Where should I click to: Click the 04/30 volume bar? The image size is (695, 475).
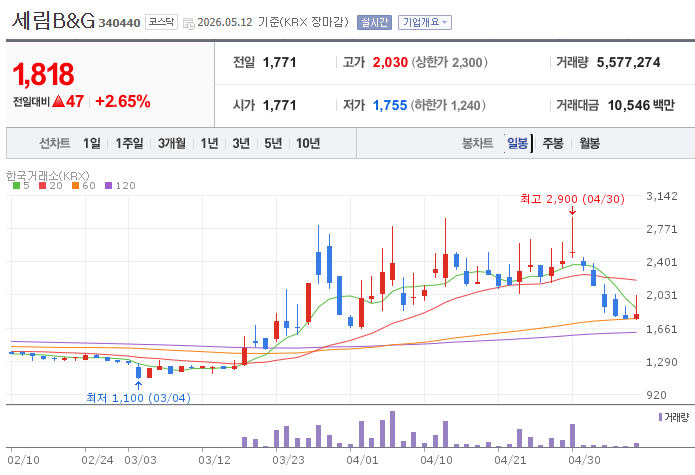(572, 436)
